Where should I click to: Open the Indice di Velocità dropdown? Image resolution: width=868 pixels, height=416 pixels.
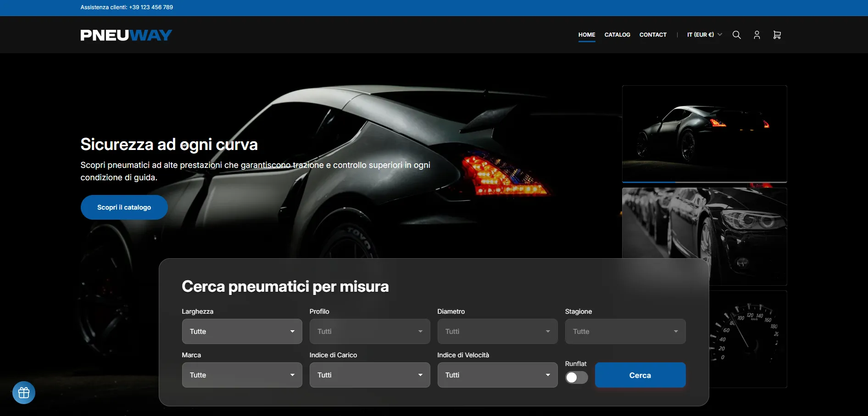(x=497, y=375)
